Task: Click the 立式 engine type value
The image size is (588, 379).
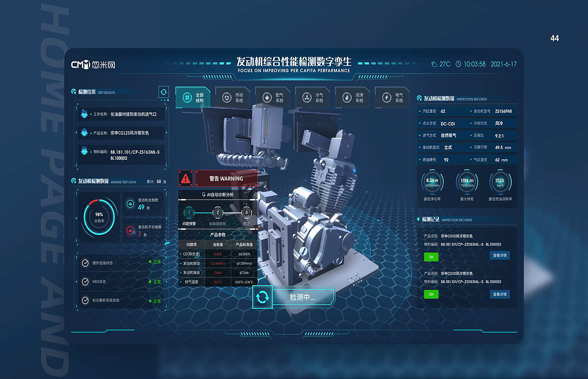Action: click(x=448, y=148)
